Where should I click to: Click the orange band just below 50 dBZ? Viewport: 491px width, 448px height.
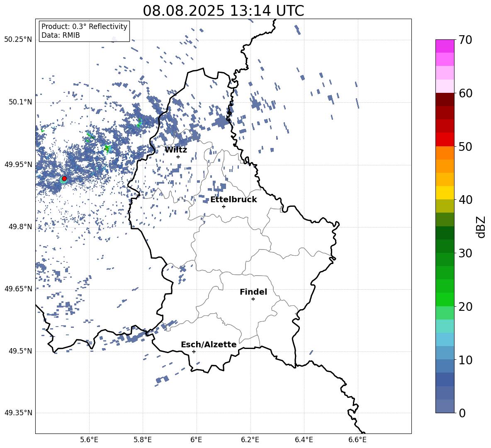(x=445, y=153)
